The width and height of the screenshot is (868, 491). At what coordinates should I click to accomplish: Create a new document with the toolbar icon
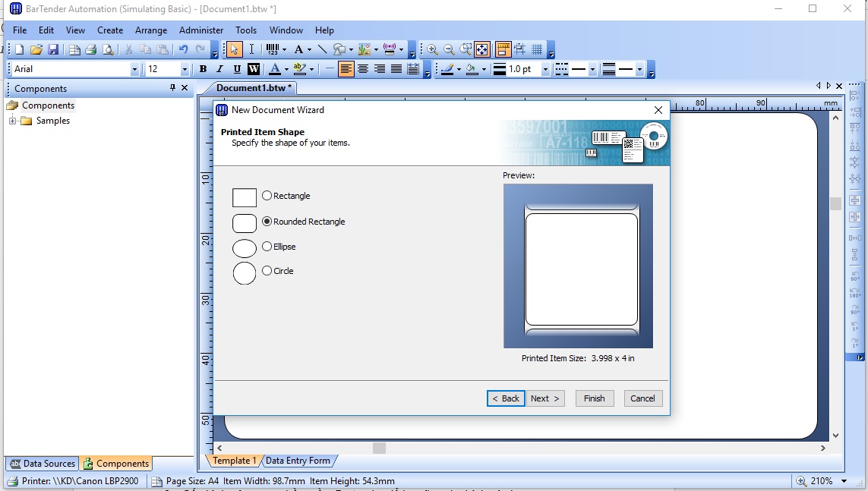20,50
